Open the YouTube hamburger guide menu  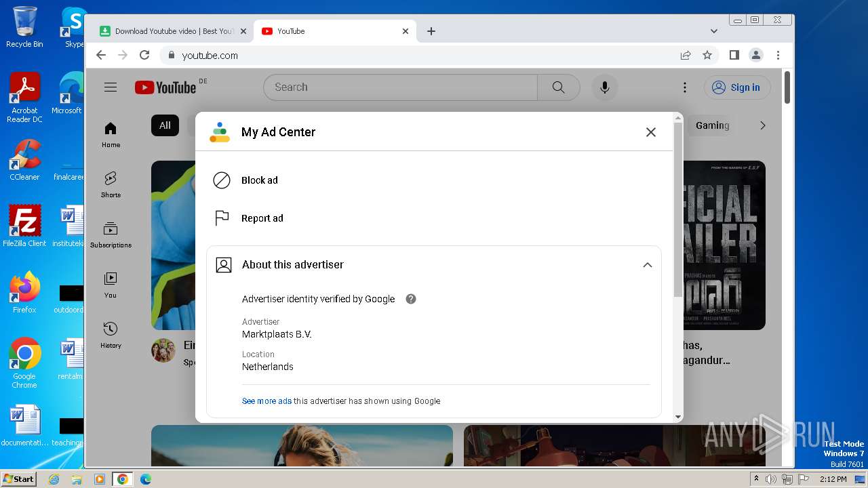(x=111, y=87)
